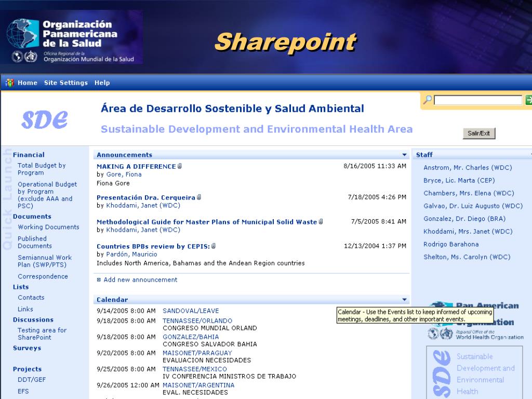The image size is (532, 399).
Task: Click the small square icon before Add new announcement
Action: [x=99, y=280]
